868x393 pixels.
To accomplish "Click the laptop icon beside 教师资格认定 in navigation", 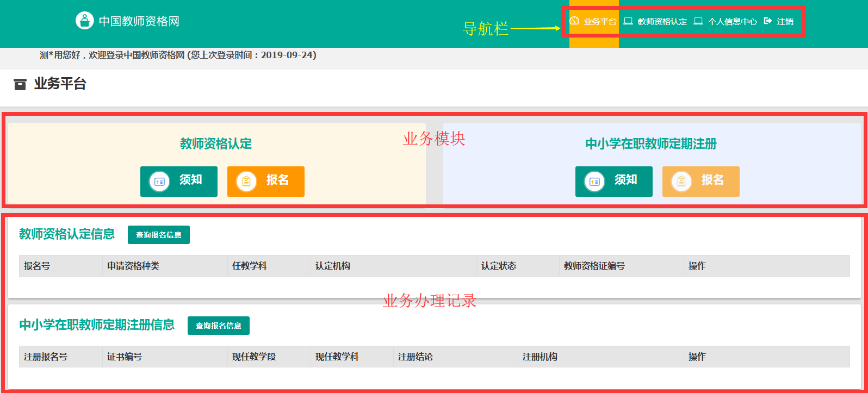I will pos(628,21).
